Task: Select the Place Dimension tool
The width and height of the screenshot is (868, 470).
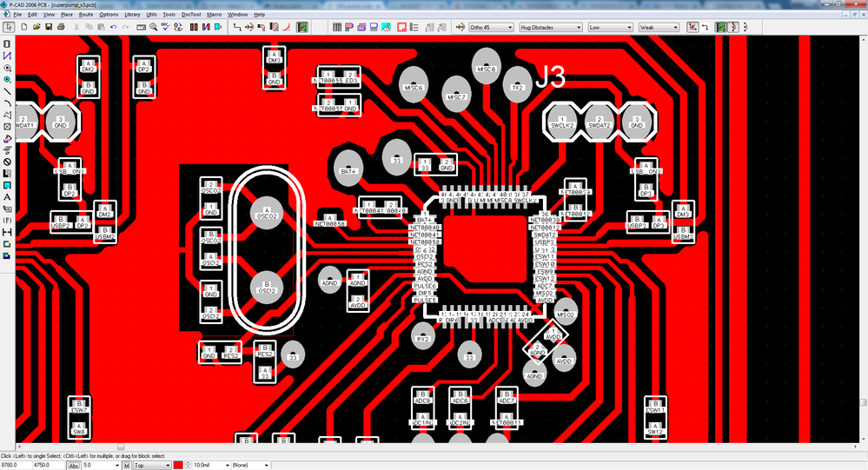Action: coord(7,232)
